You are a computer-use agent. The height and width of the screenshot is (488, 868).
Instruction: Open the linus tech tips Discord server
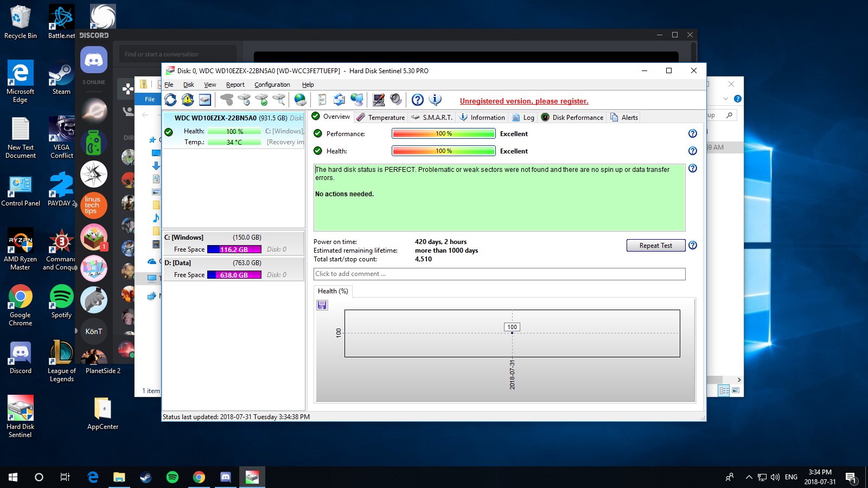point(94,206)
